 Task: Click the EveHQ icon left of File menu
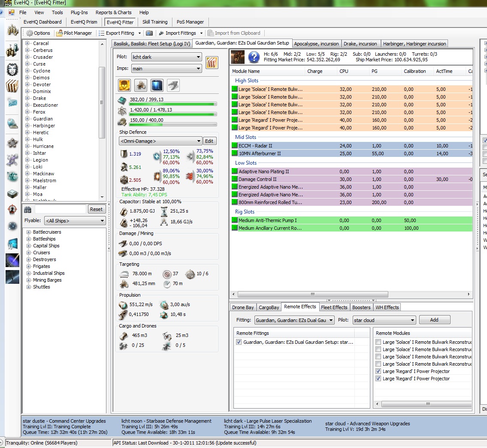point(12,12)
